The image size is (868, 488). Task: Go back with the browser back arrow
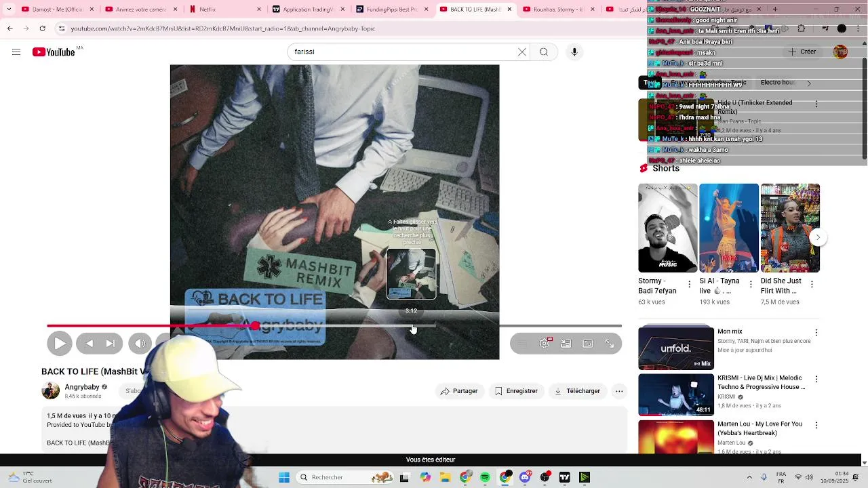point(9,28)
